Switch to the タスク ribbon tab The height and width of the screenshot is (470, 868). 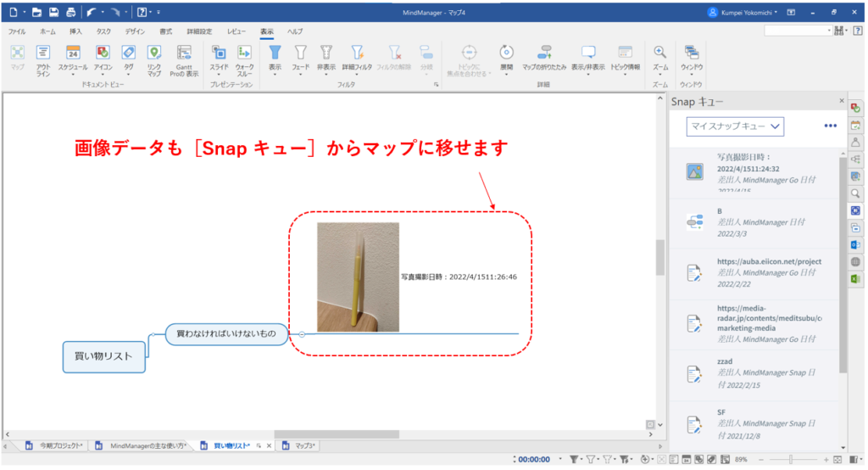click(103, 31)
